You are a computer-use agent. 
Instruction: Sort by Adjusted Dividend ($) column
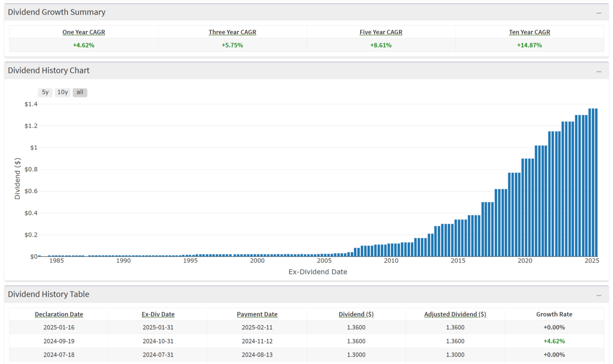tap(455, 314)
